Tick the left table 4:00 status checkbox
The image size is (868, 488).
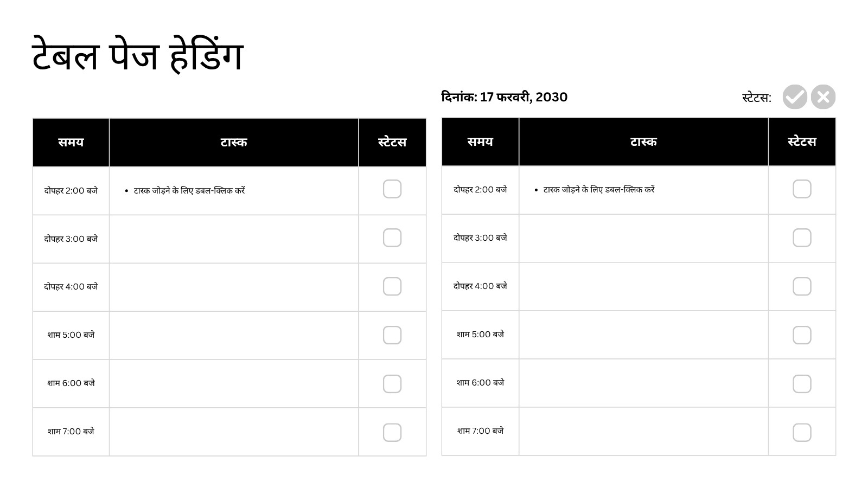point(392,286)
